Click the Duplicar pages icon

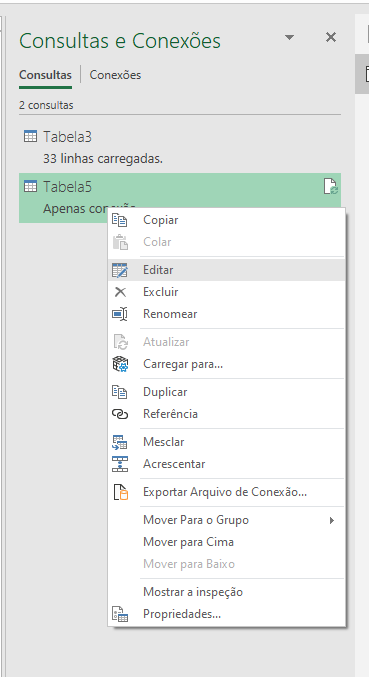pos(120,392)
